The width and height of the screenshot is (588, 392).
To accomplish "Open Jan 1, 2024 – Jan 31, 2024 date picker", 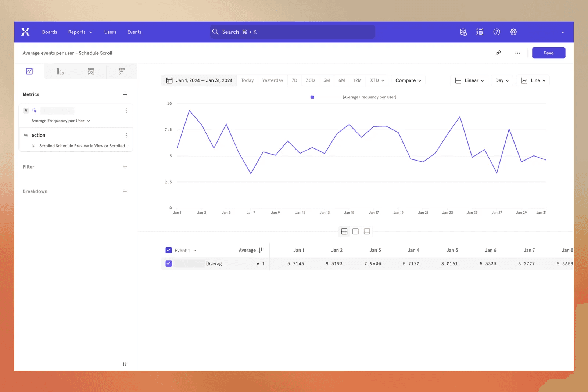I will [200, 80].
